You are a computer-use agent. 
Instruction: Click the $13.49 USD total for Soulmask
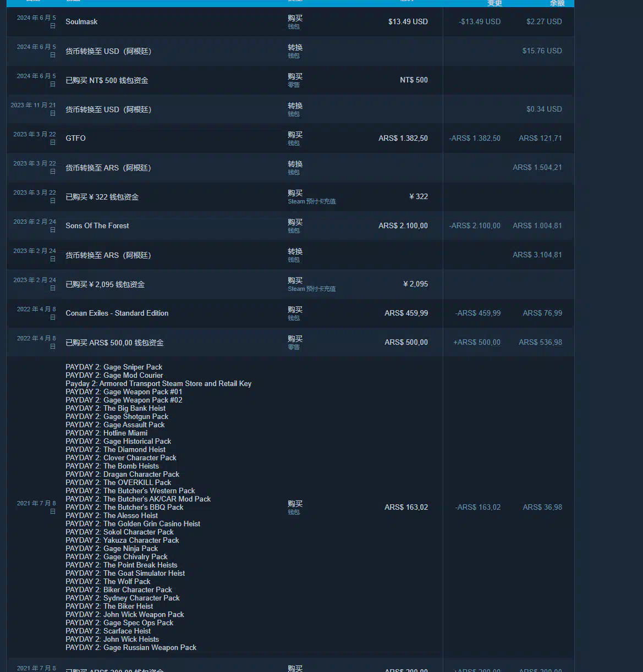pyautogui.click(x=408, y=21)
